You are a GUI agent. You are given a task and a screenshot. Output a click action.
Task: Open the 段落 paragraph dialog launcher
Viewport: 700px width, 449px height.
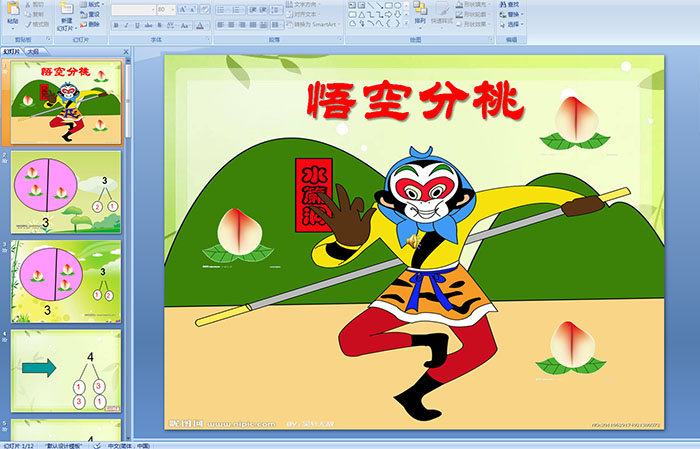coord(340,40)
